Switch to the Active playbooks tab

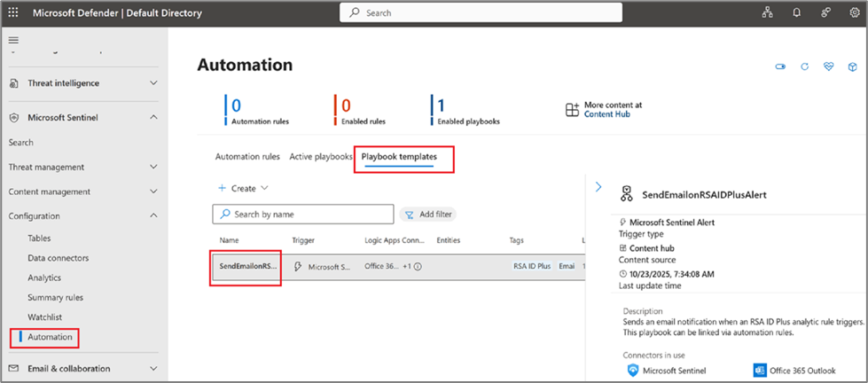coord(320,157)
